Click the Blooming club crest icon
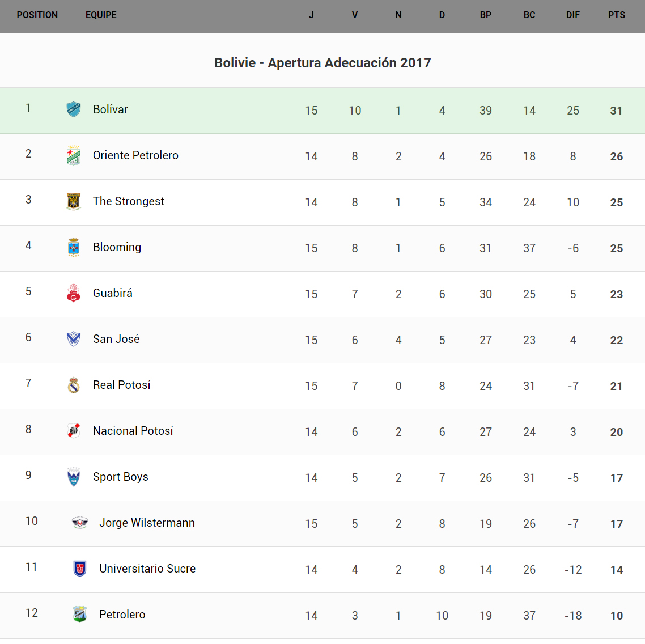 coord(74,247)
